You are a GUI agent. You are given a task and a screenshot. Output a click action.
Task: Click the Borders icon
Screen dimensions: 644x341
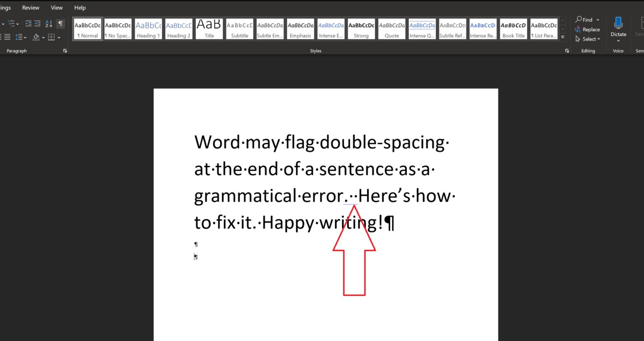click(x=51, y=37)
